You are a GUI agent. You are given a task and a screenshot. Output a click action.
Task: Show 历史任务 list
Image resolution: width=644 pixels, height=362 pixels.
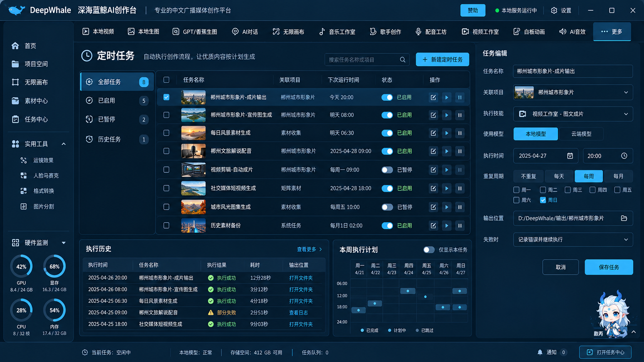pyautogui.click(x=117, y=139)
